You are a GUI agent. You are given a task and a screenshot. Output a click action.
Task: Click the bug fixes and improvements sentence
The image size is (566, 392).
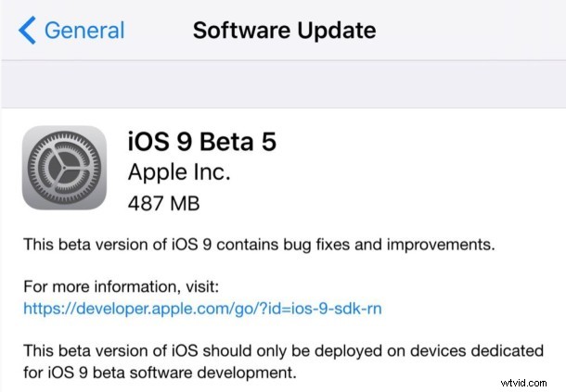[x=259, y=245]
